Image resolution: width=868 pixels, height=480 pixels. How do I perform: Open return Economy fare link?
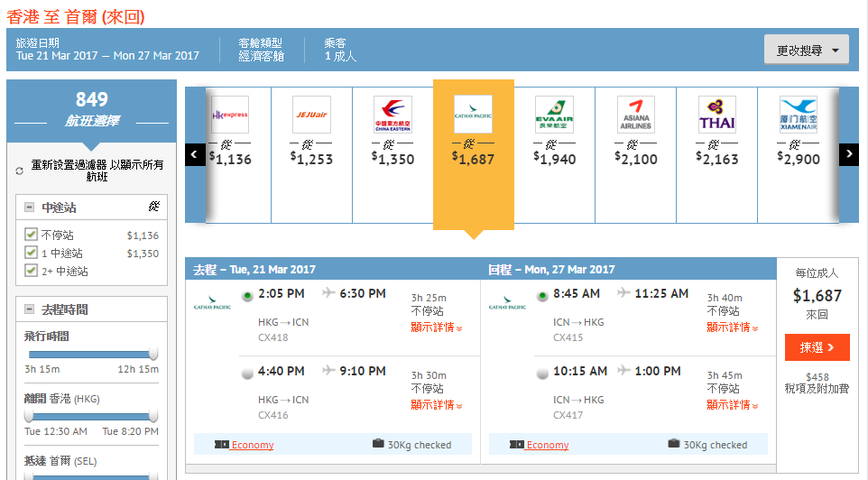[548, 445]
